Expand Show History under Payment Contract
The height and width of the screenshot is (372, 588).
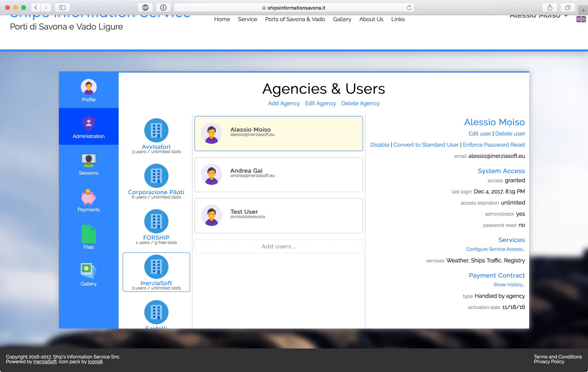tap(509, 284)
